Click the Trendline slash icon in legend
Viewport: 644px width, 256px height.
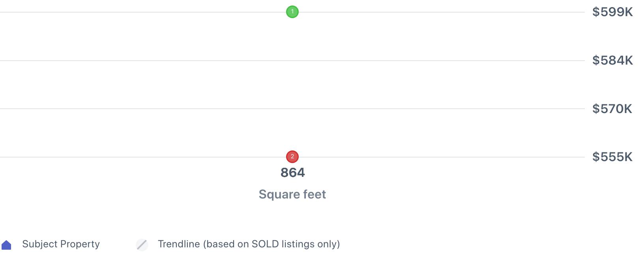pos(142,245)
